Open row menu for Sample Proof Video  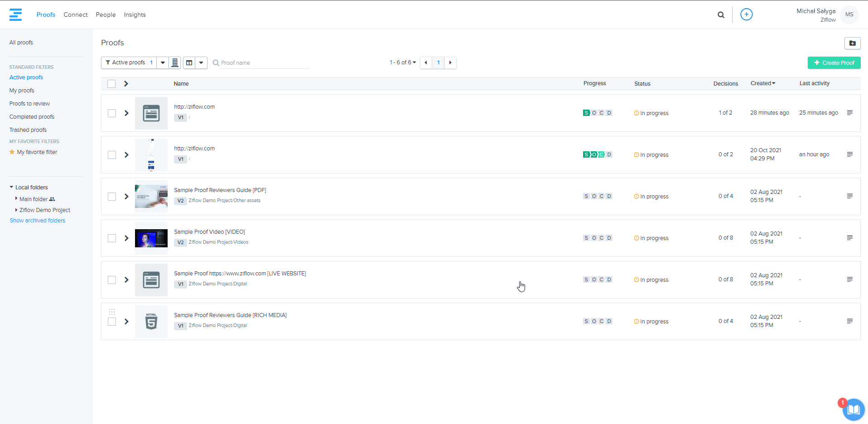pos(849,238)
